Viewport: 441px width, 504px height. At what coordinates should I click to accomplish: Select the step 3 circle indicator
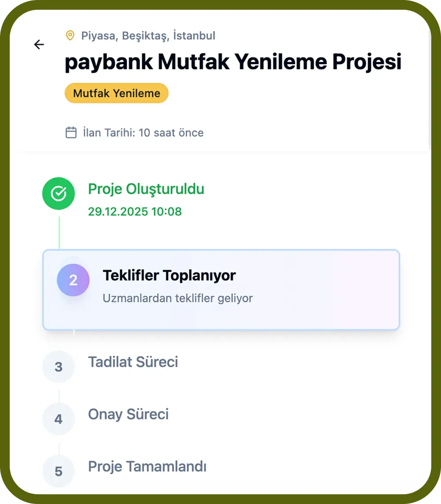[58, 367]
